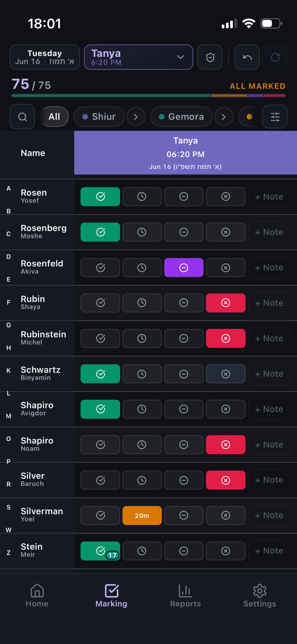Click the attendance progress bar
The height and width of the screenshot is (644, 297).
click(148, 95)
